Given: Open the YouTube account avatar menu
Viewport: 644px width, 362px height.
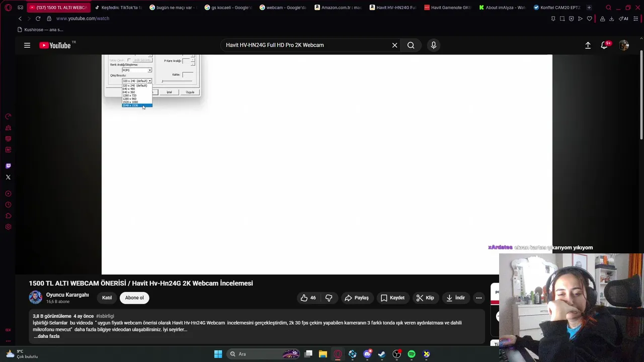Looking at the screenshot, I should [x=624, y=45].
